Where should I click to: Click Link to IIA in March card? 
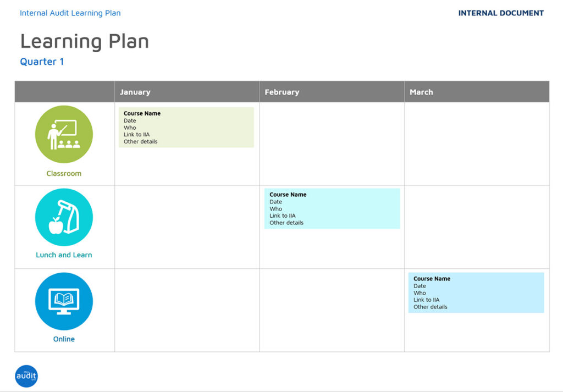(427, 300)
